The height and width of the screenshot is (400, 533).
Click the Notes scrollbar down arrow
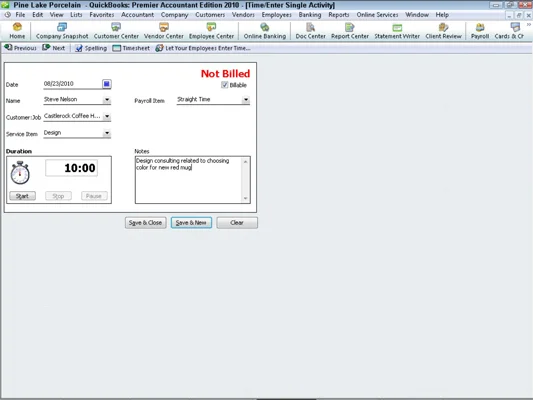pos(245,199)
